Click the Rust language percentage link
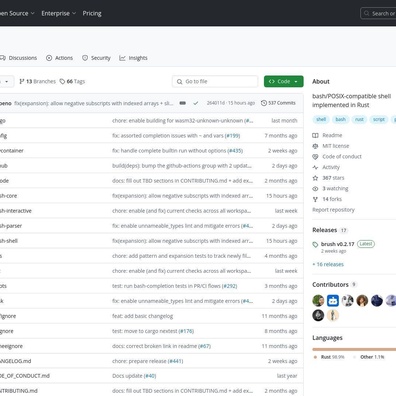The height and width of the screenshot is (396, 396). pyautogui.click(x=329, y=357)
